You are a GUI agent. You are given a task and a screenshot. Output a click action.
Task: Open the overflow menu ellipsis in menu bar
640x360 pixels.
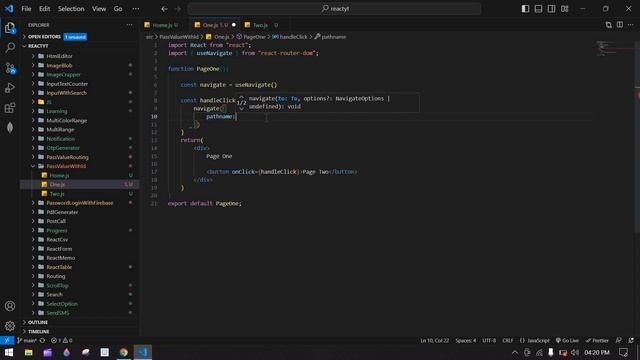(136, 9)
